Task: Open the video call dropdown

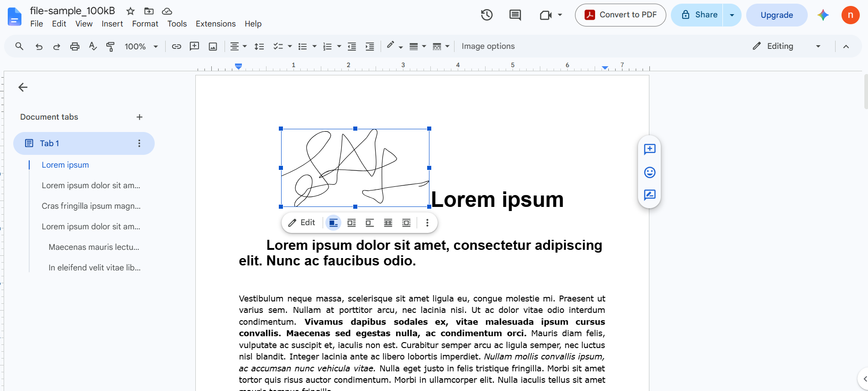Action: pos(560,15)
